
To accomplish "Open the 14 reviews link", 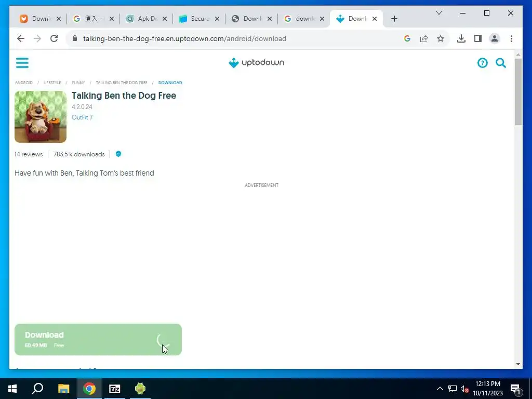I will click(29, 154).
